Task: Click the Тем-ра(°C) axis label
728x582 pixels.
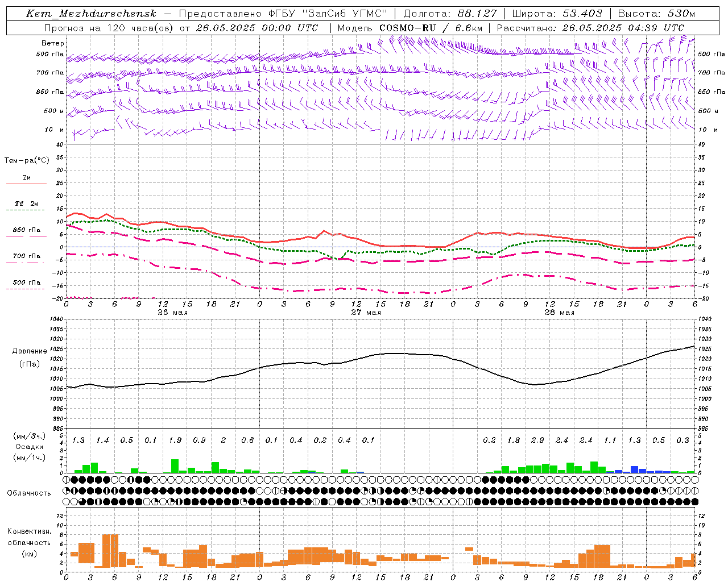Action: pos(27,161)
